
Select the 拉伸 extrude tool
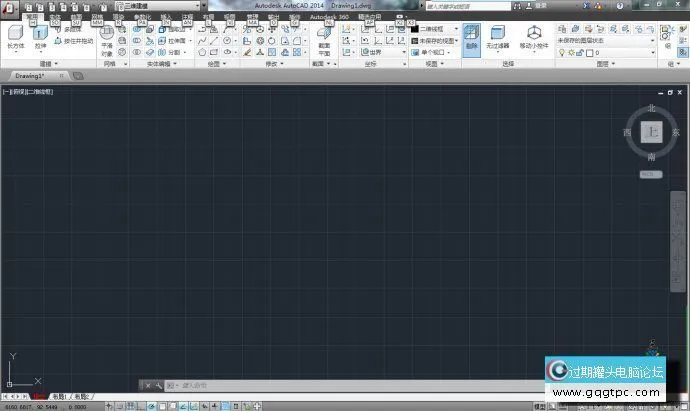click(x=40, y=37)
